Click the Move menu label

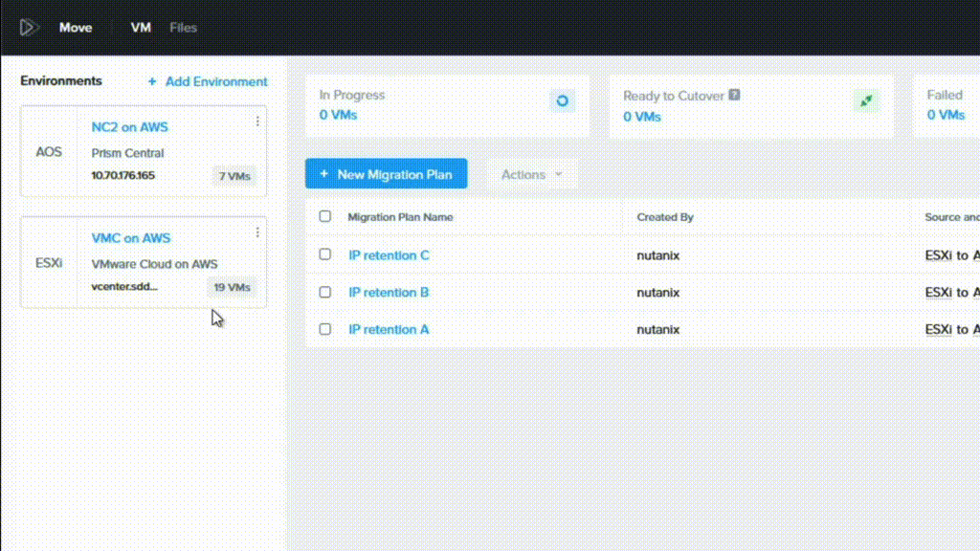click(x=76, y=27)
